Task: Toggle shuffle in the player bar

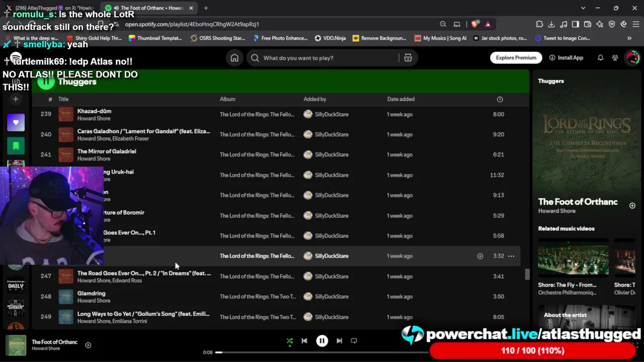Action: tap(290, 341)
